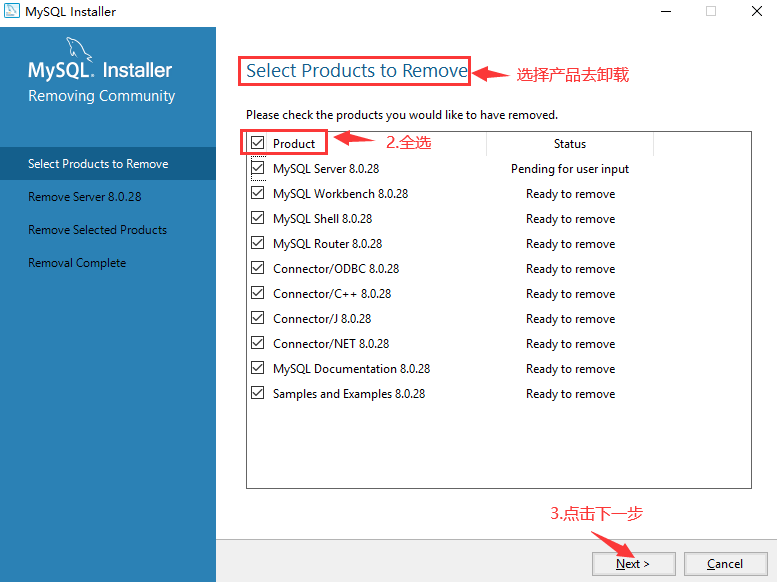The image size is (777, 582).
Task: Uncheck the Connector/J 8.0.28 checkbox
Action: click(x=257, y=318)
